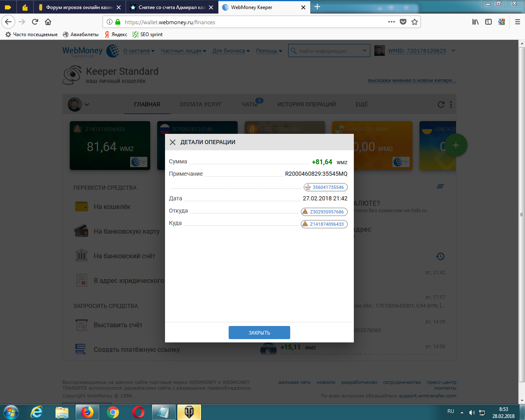
Task: Close the operation details dialog with X
Action: click(172, 142)
